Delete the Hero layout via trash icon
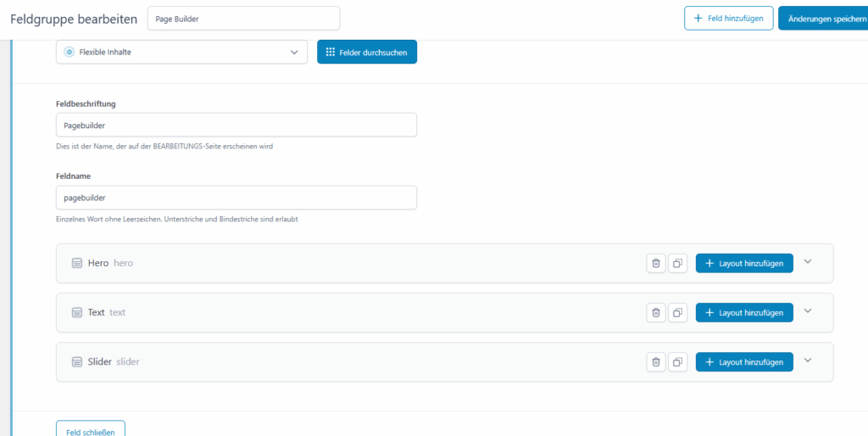This screenshot has height=436, width=868. [655, 264]
